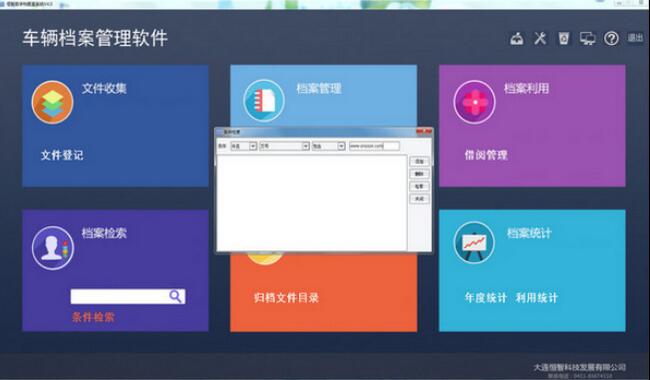This screenshot has width=650, height=380.
Task: Click the 条件检索 red link
Action: click(93, 317)
